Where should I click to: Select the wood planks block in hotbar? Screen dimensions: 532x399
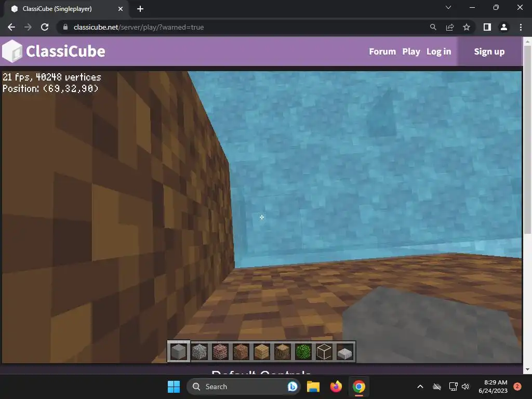tap(262, 352)
